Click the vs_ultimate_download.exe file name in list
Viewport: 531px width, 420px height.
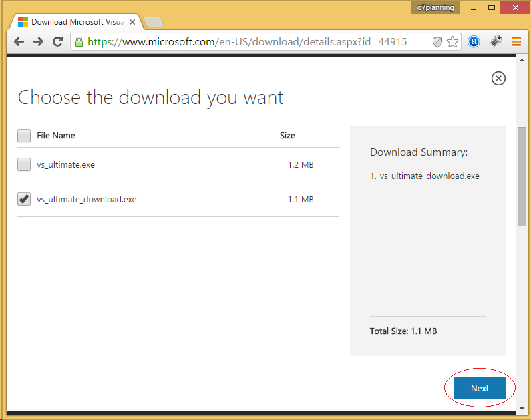[x=87, y=200]
